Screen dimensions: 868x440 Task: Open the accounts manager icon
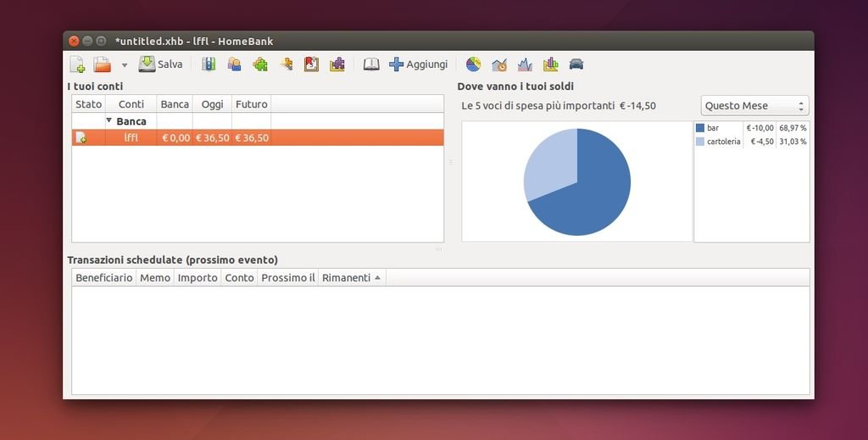pyautogui.click(x=209, y=64)
